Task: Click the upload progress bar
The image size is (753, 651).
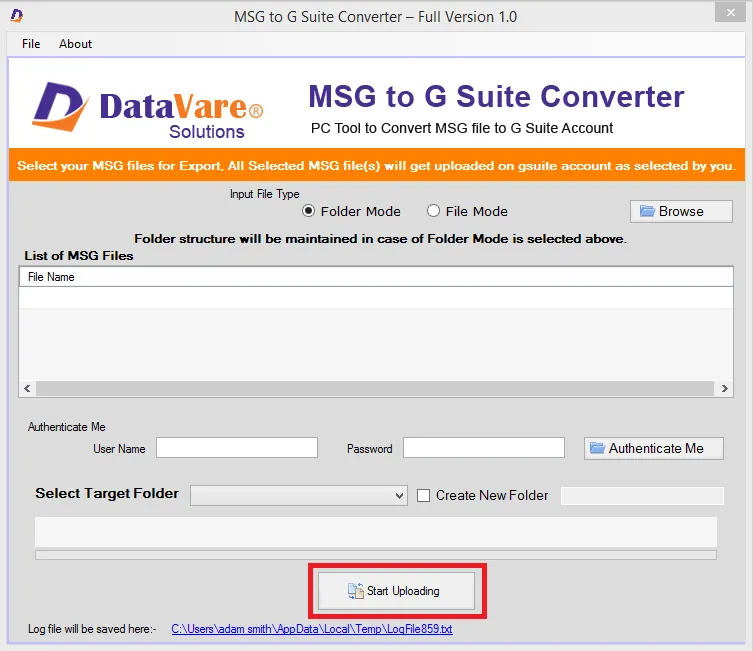Action: click(376, 555)
